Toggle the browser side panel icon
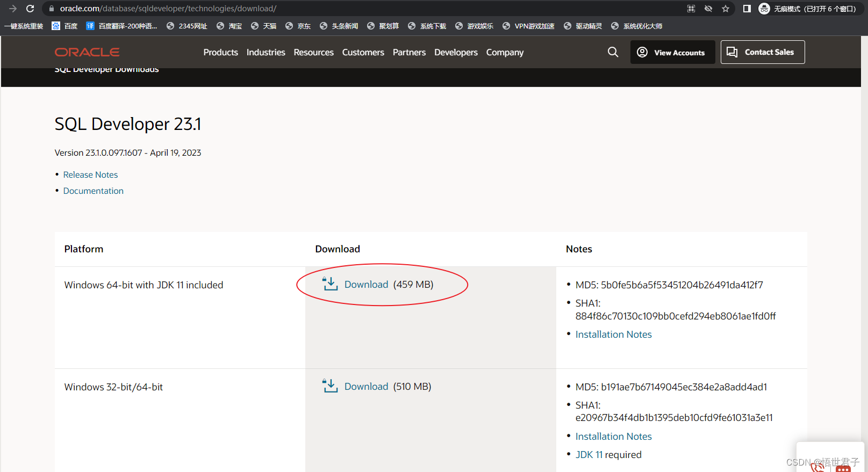The image size is (868, 472). pos(747,9)
